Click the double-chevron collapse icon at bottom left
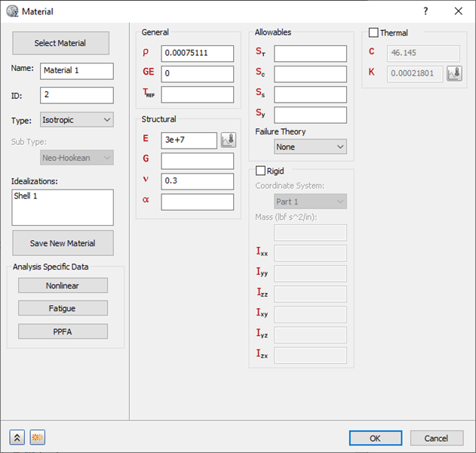 (x=17, y=438)
